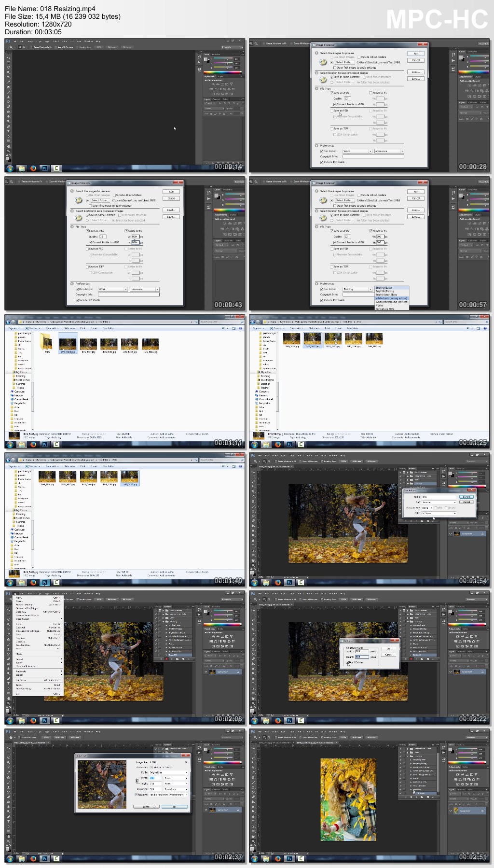Enable JPEG Resize to Fit in the 00:00:28 dialog

click(370, 93)
